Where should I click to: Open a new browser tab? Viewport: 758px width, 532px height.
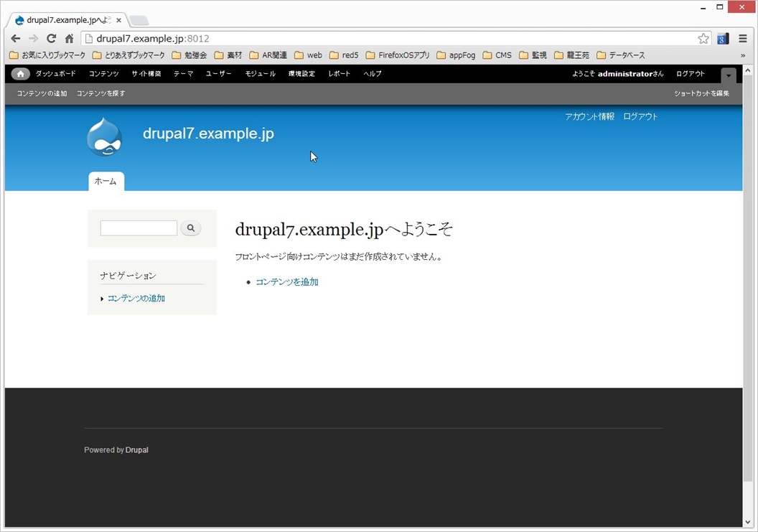(x=139, y=20)
